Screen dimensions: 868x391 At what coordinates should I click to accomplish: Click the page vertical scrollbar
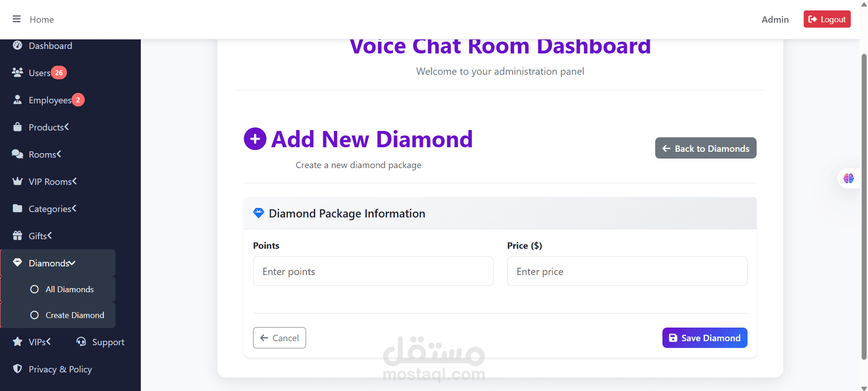(x=863, y=204)
